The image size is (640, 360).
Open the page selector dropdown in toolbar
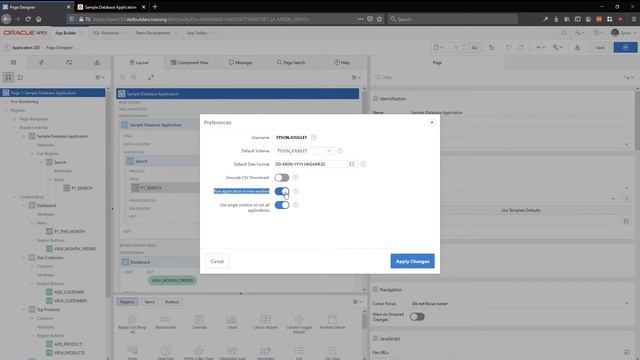click(x=438, y=47)
